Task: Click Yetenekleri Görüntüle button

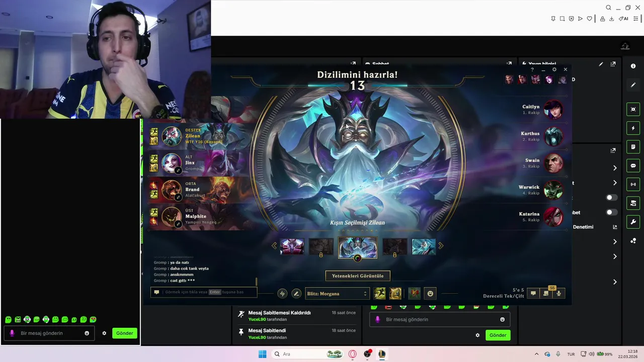Action: (358, 276)
